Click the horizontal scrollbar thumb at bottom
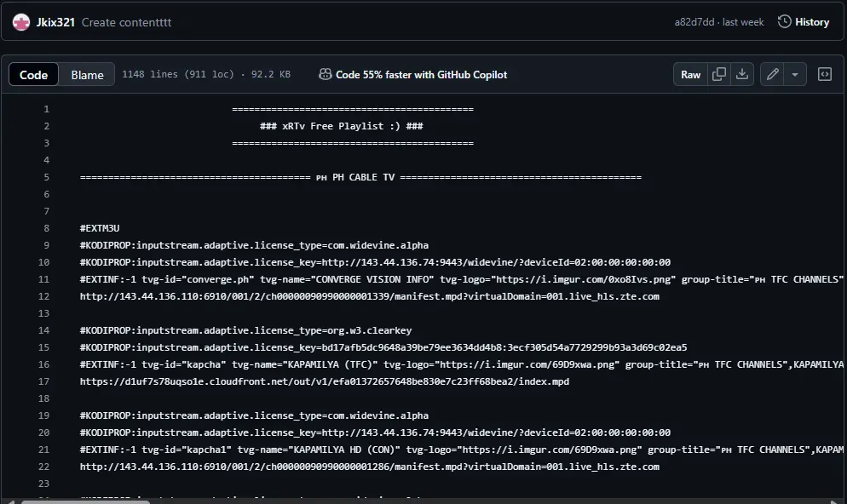The height and width of the screenshot is (504, 847). coord(85,501)
